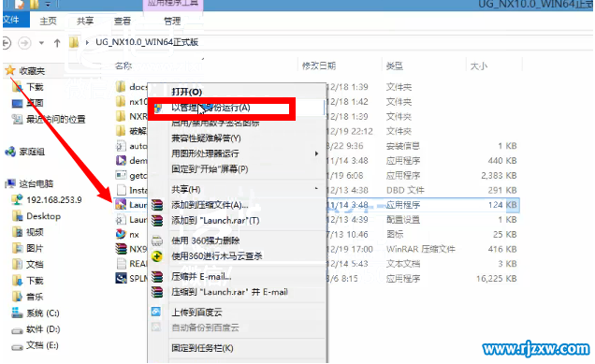Select the SPLM application icon

pyautogui.click(x=121, y=278)
